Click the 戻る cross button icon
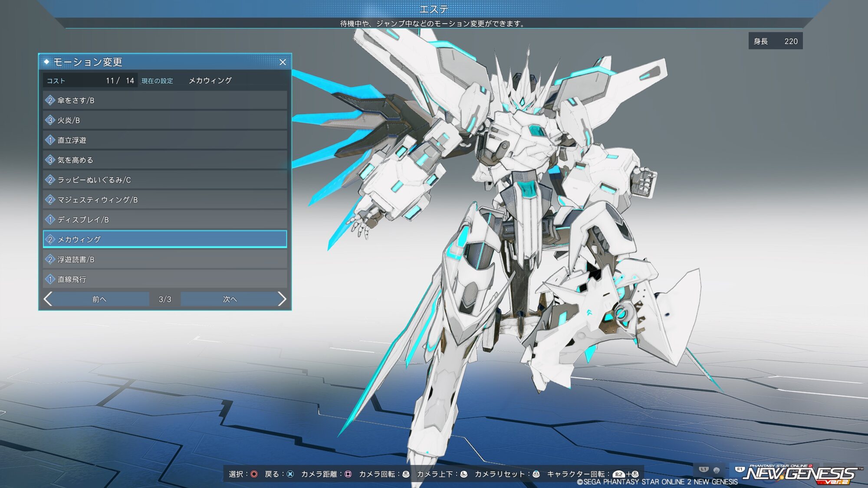 pos(290,474)
